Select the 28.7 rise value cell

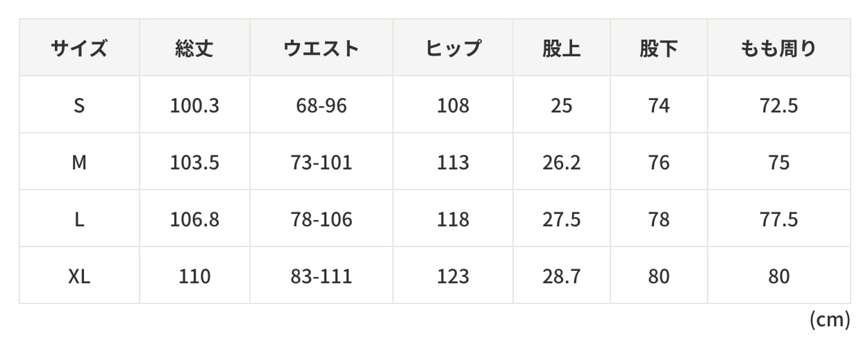pos(562,276)
